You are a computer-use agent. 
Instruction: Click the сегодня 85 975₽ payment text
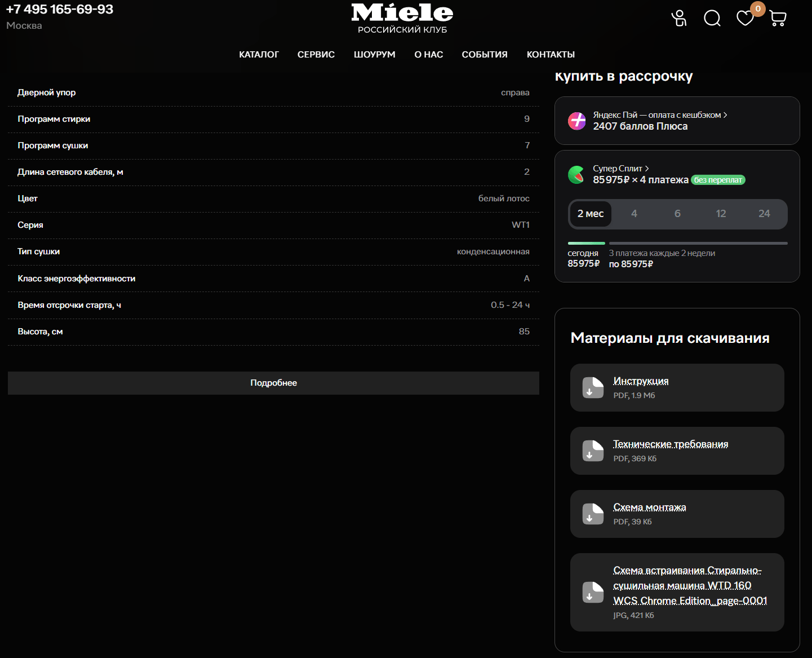pos(584,258)
